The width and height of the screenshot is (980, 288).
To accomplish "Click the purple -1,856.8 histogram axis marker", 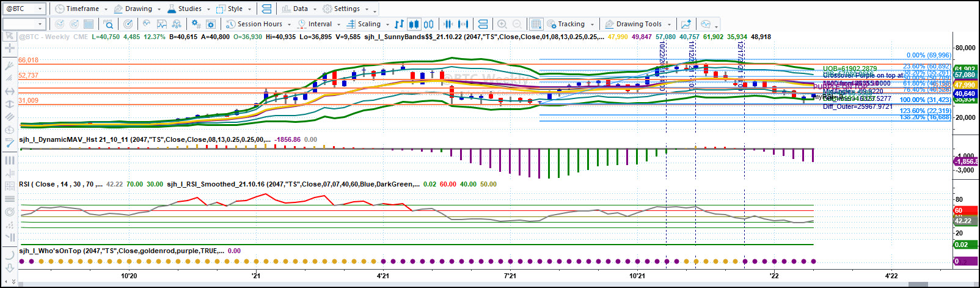I will pyautogui.click(x=965, y=161).
